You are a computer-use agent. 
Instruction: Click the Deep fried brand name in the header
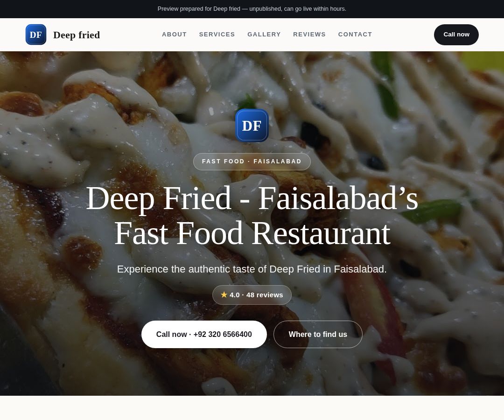point(77,35)
